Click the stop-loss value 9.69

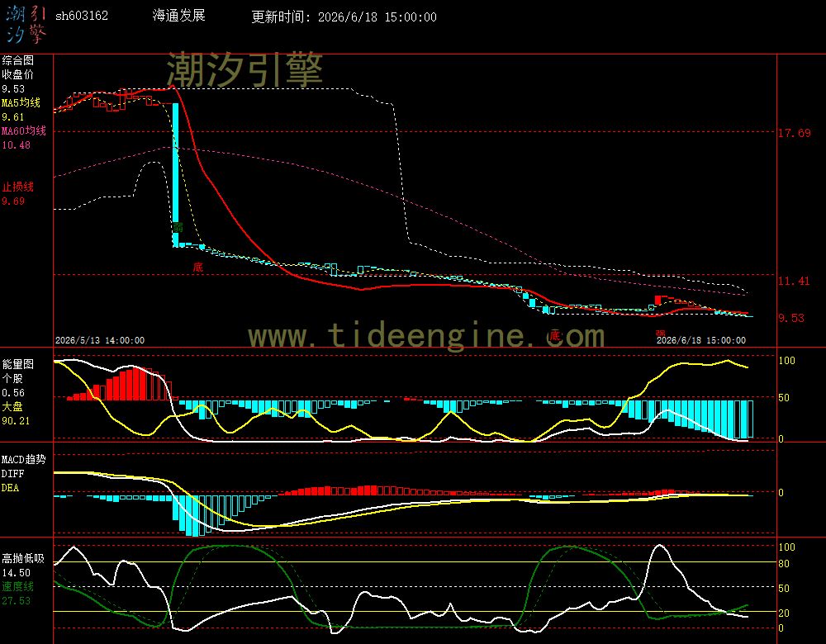click(x=13, y=201)
